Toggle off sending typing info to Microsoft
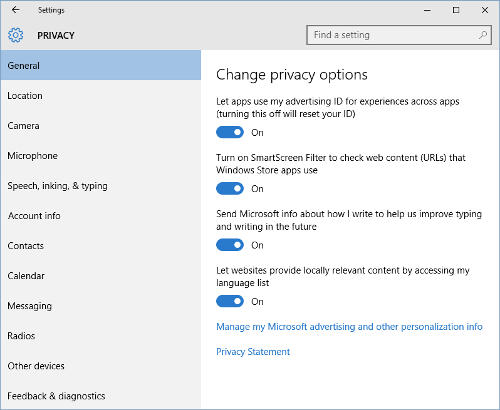500x410 pixels. (x=230, y=245)
